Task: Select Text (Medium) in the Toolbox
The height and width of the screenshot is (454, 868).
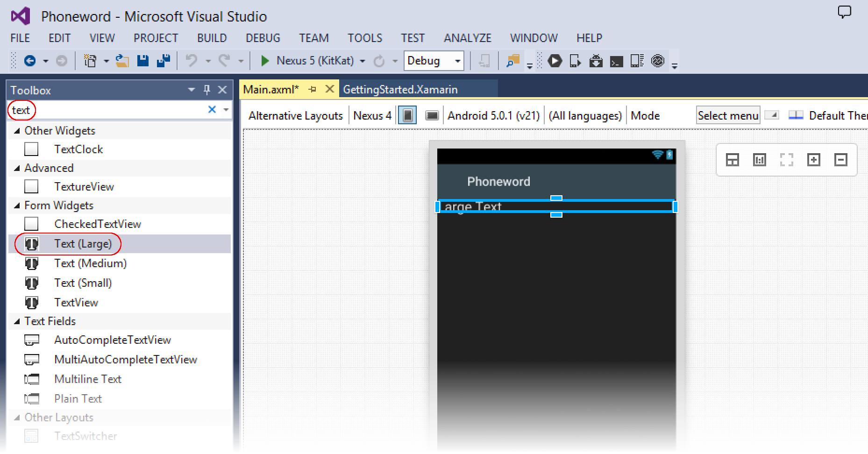Action: coord(90,263)
